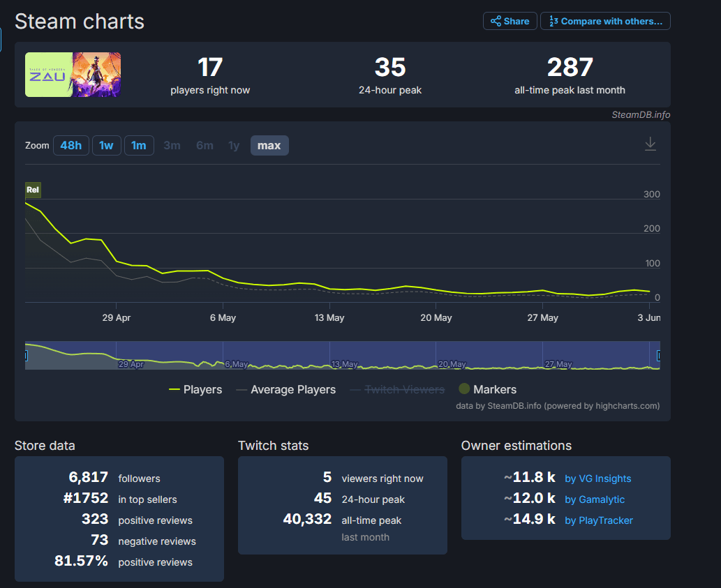Viewport: 721px width, 588px height.
Task: Hide the Average Players series
Action: tap(286, 390)
